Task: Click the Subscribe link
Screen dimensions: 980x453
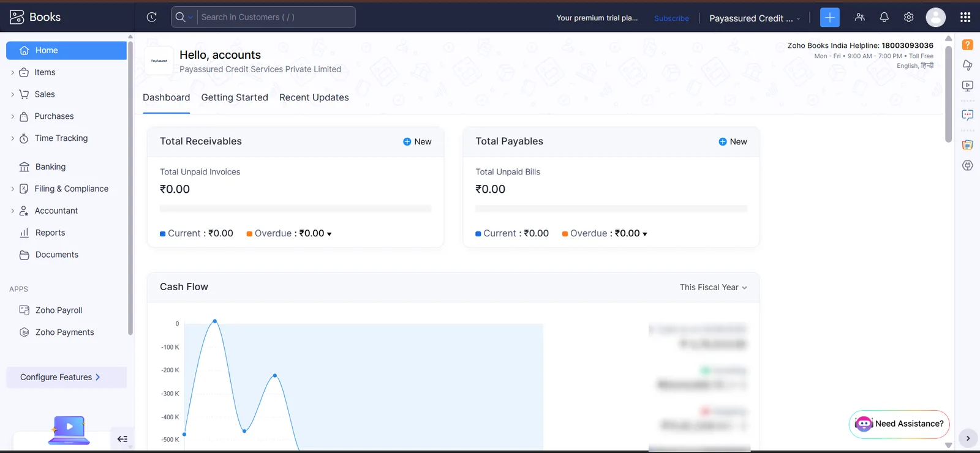Action: pos(671,18)
